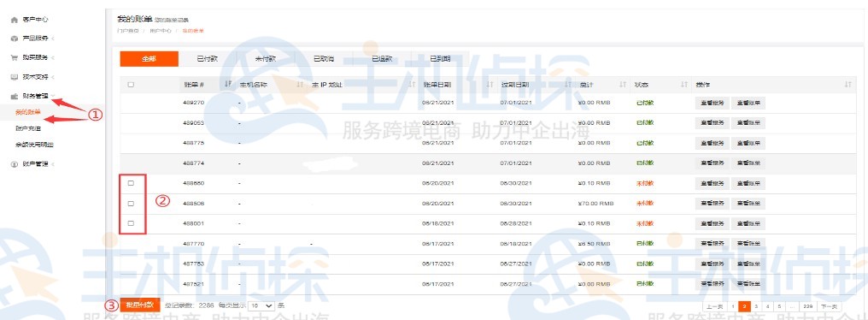Viewport: 868px width, 320px height.
Task: Click 查看服务 for invoice 488775
Action: point(713,143)
